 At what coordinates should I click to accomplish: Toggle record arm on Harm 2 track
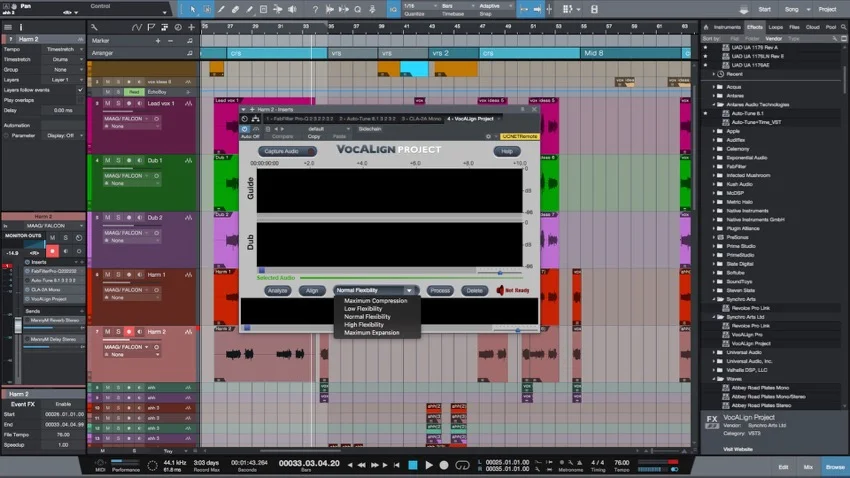[129, 332]
